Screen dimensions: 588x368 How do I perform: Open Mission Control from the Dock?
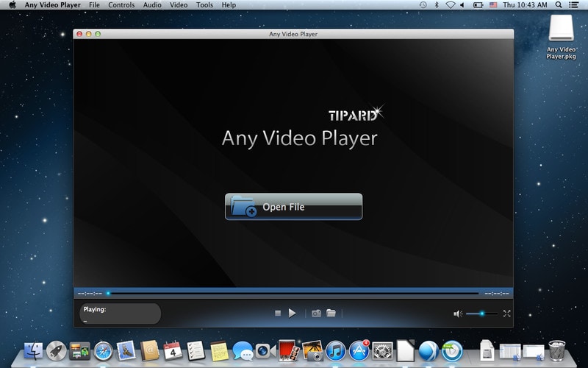79,351
